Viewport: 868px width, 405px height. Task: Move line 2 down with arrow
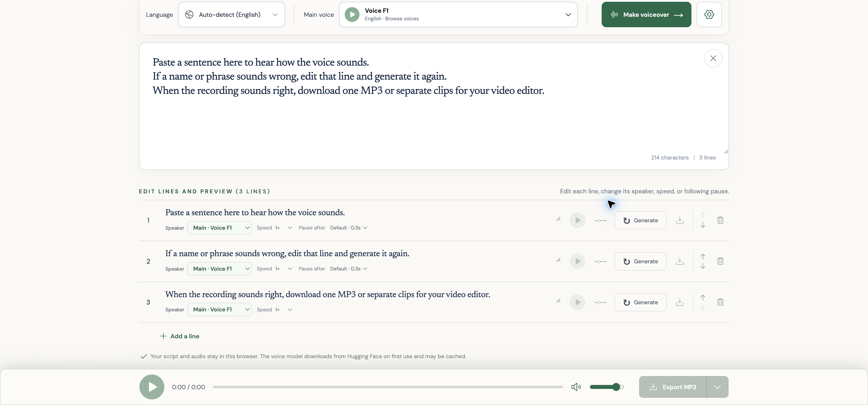coord(703,266)
